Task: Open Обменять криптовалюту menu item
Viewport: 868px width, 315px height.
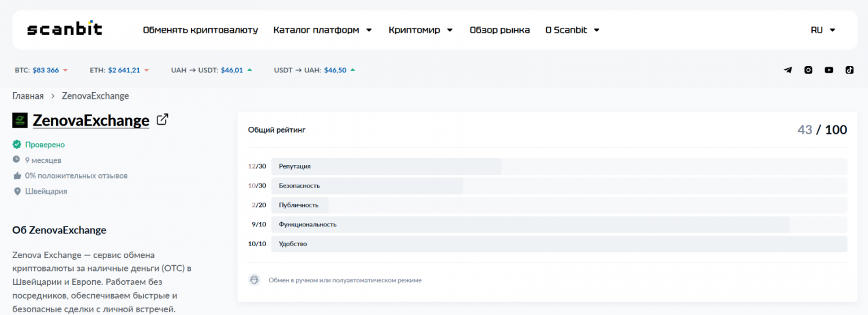Action: click(x=200, y=30)
